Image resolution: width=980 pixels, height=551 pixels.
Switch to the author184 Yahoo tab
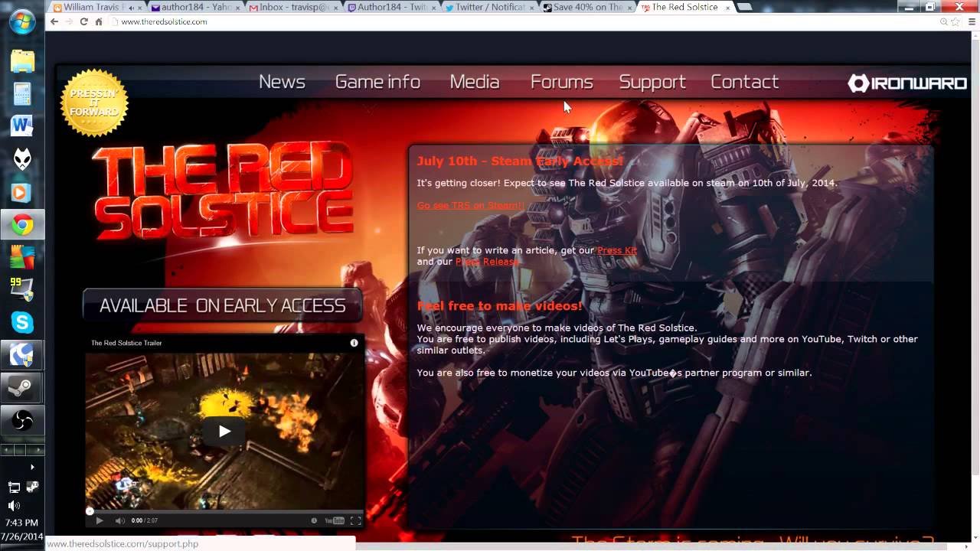point(194,8)
